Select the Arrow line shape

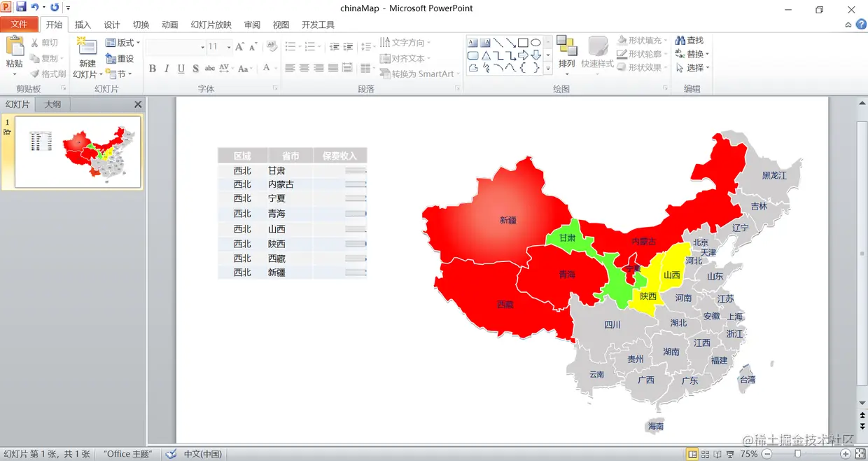coord(510,43)
